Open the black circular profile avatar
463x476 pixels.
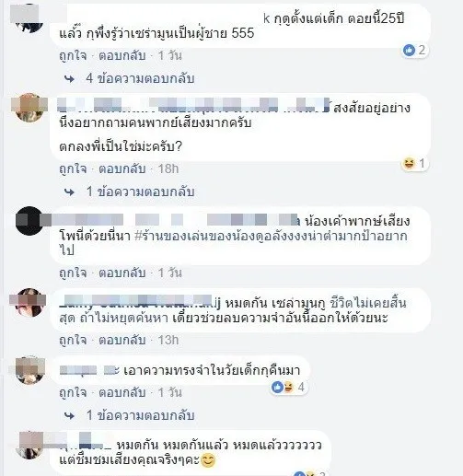(29, 221)
